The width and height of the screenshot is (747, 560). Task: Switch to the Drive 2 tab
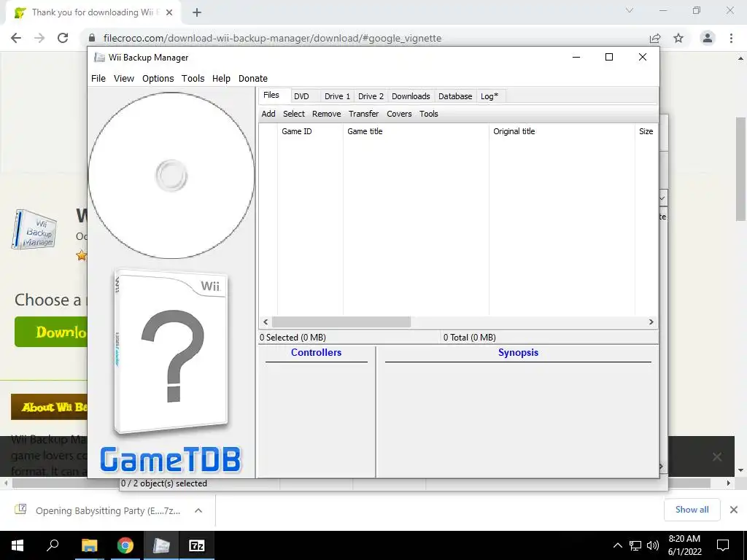(x=371, y=96)
